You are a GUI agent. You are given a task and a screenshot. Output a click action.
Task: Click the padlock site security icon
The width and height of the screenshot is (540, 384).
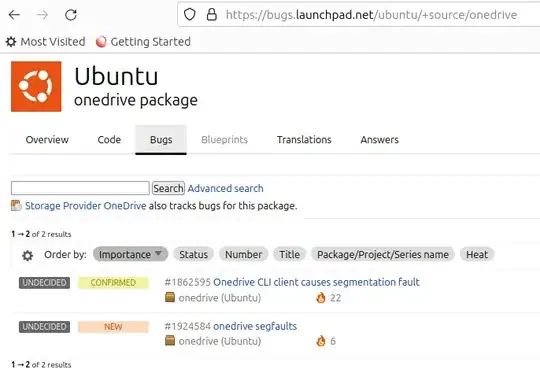coord(211,14)
